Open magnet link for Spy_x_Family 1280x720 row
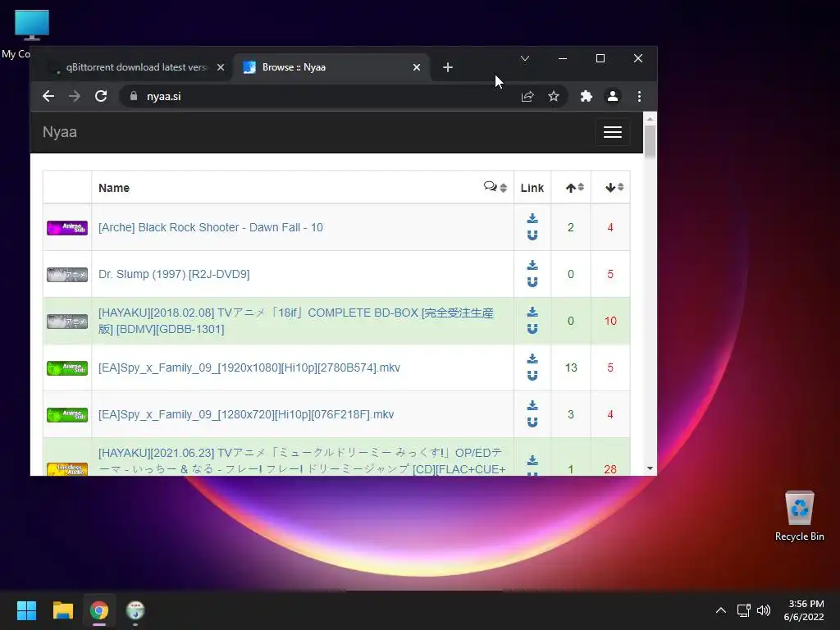The image size is (840, 630). (532, 422)
